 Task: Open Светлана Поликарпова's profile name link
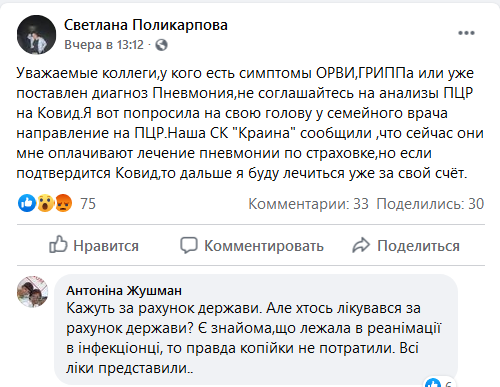click(x=146, y=25)
